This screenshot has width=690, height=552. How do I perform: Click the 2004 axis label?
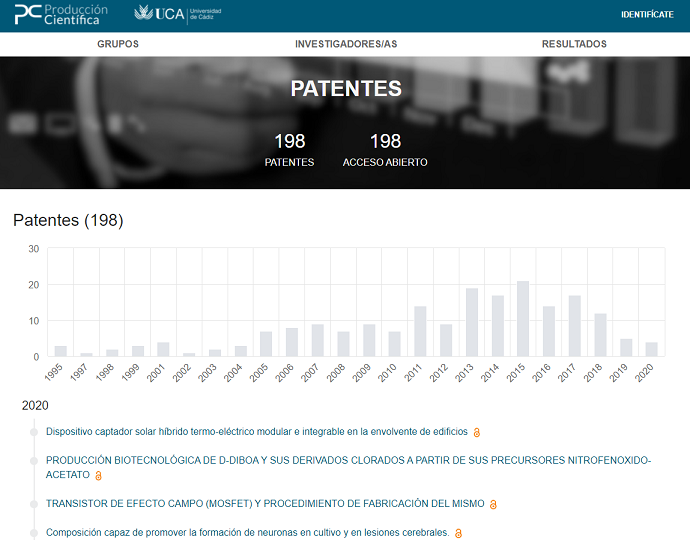point(233,373)
